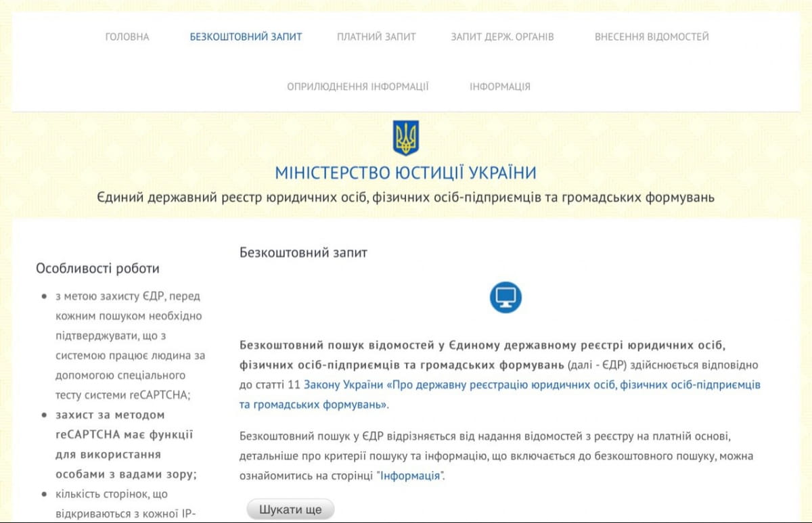Click the blue monitor icon
The height and width of the screenshot is (523, 812).
coord(505,297)
